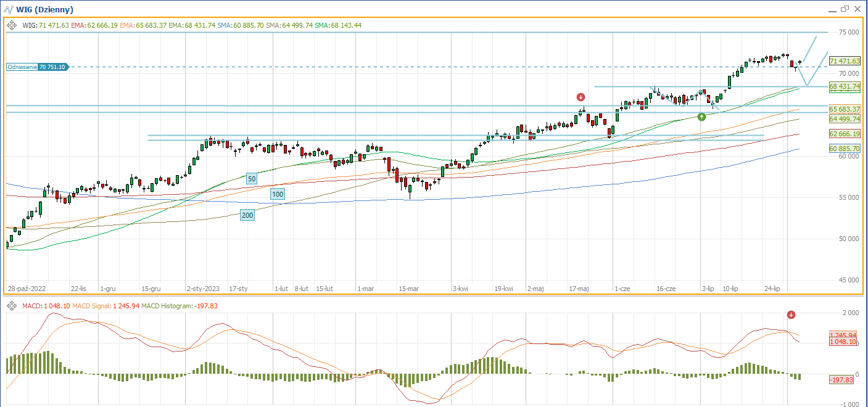The height and width of the screenshot is (407, 868).
Task: Minimize the WIG chart window
Action: tap(831, 9)
